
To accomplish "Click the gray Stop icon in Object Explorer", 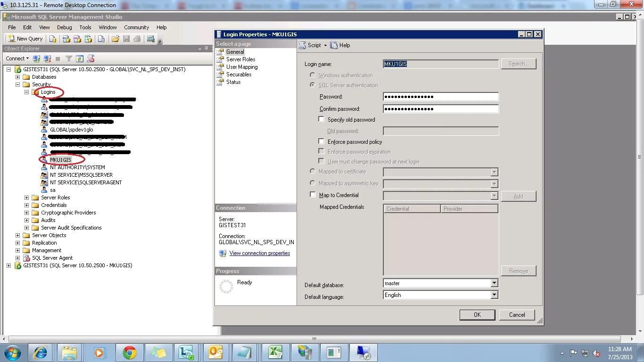I will (x=58, y=58).
